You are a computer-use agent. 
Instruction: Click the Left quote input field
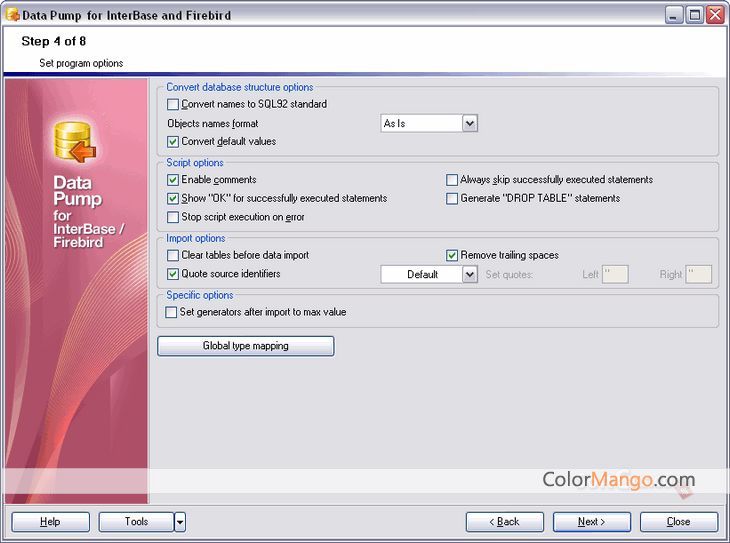point(615,274)
